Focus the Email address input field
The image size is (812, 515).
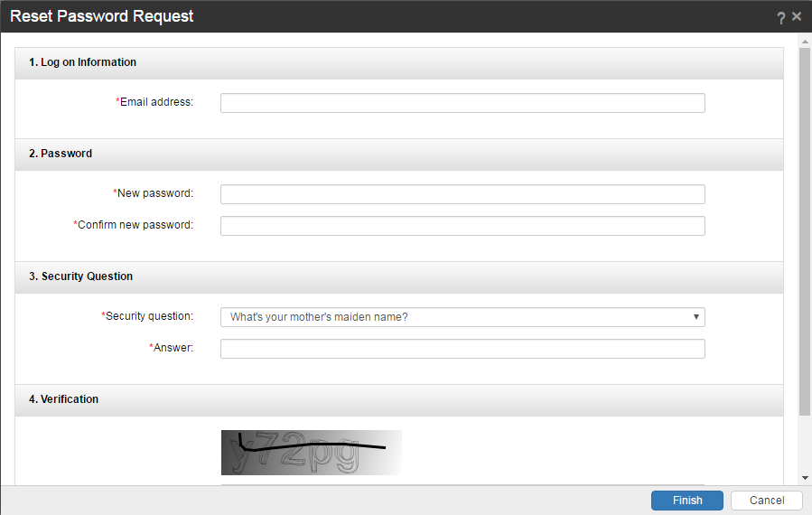pos(462,103)
